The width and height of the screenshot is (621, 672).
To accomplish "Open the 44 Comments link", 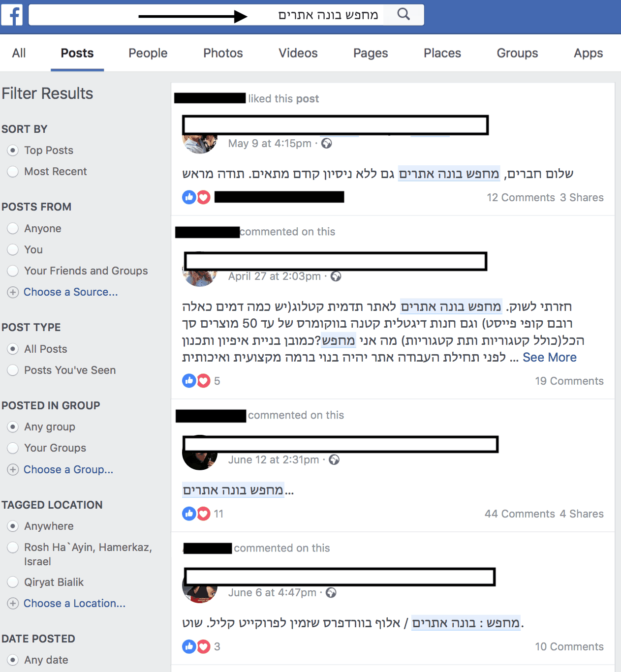I will point(520,514).
